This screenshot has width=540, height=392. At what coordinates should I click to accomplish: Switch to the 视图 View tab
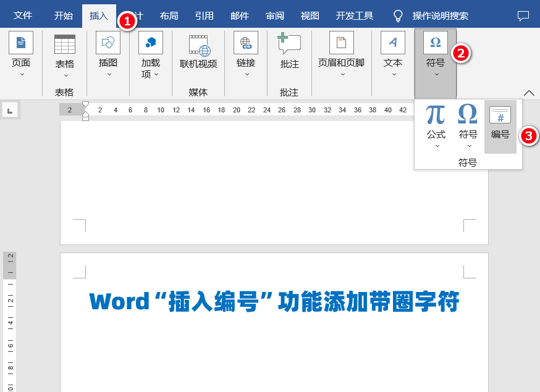[310, 16]
